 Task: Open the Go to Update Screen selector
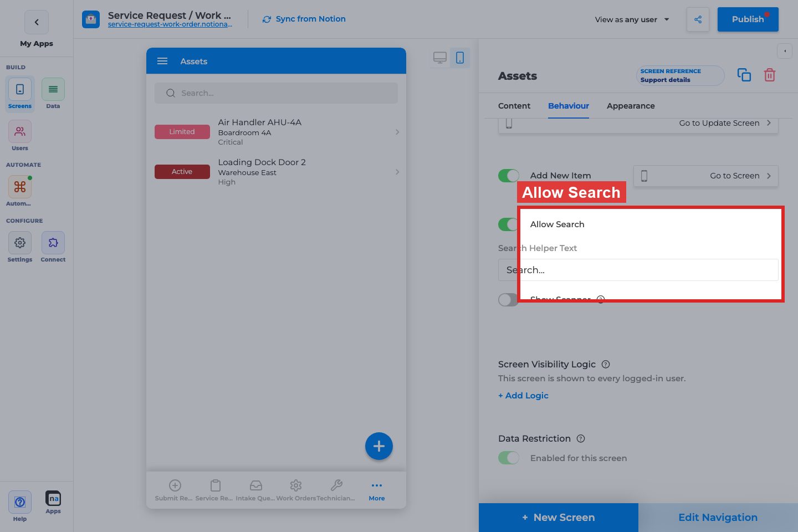(x=638, y=124)
